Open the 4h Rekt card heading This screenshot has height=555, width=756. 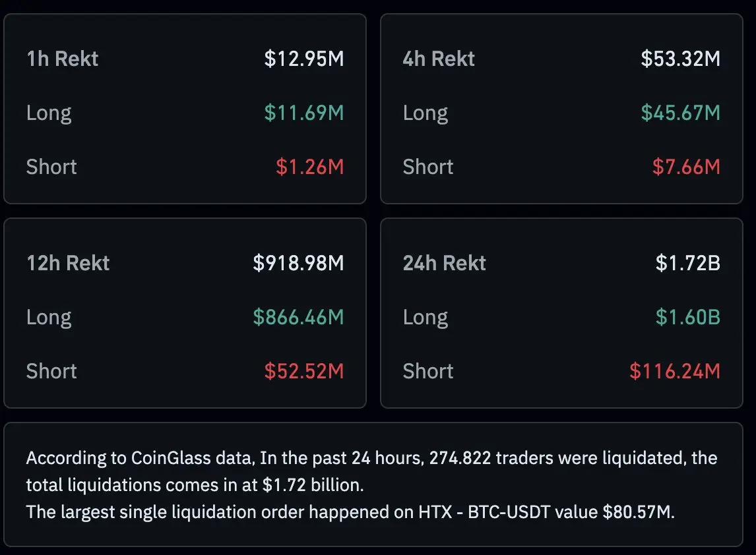439,59
